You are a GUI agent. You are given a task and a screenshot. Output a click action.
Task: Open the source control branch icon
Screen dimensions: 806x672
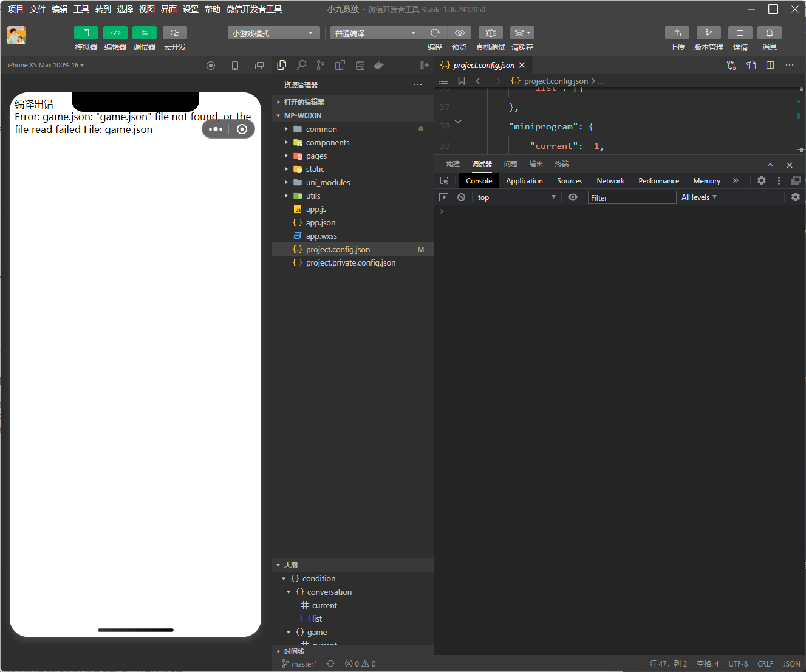[x=321, y=65]
